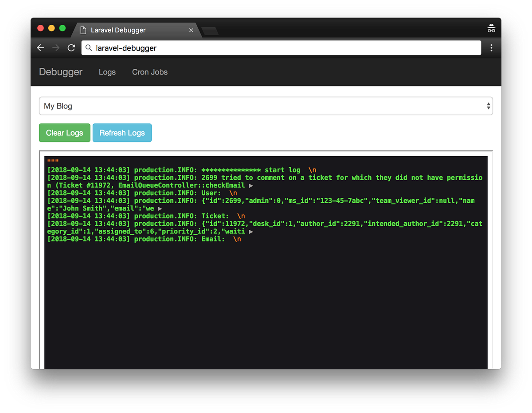Viewport: 532px width, 413px height.
Task: Expand the truncated EmailQueueController log entry
Action: pyautogui.click(x=251, y=185)
